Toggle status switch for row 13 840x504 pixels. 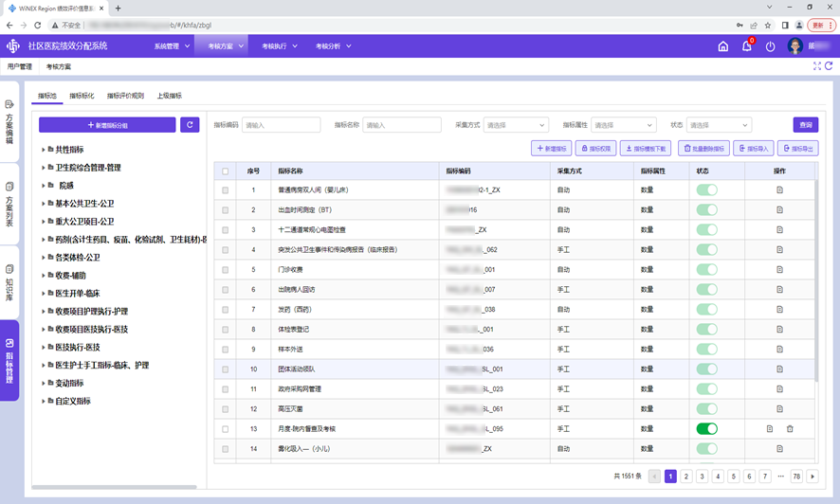706,429
